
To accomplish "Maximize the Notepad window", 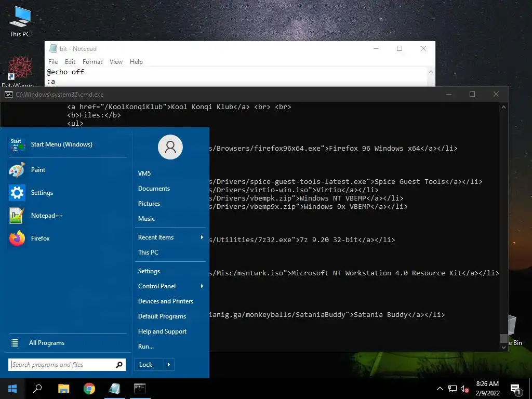I will tap(400, 48).
